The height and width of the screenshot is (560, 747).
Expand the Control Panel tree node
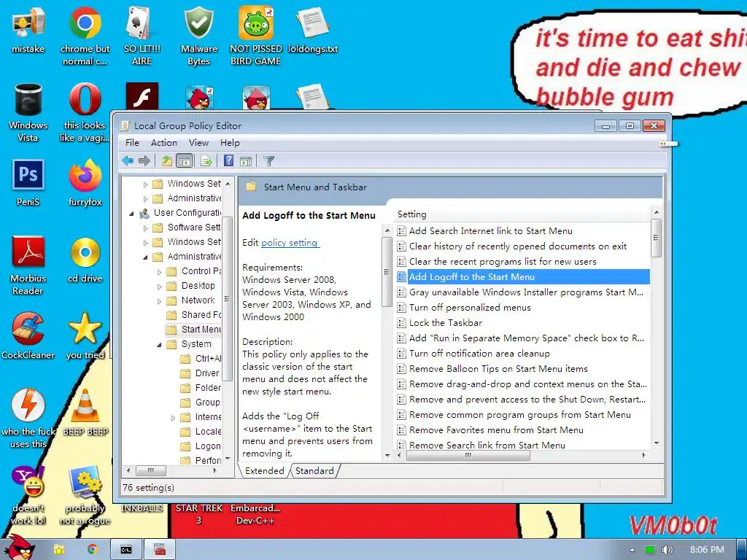[x=160, y=272]
